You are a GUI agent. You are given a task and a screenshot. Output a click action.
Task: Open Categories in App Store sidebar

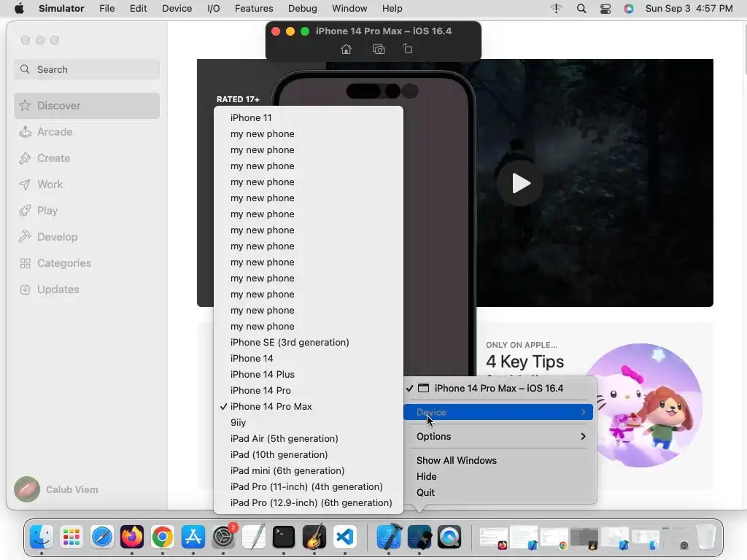(x=87, y=262)
